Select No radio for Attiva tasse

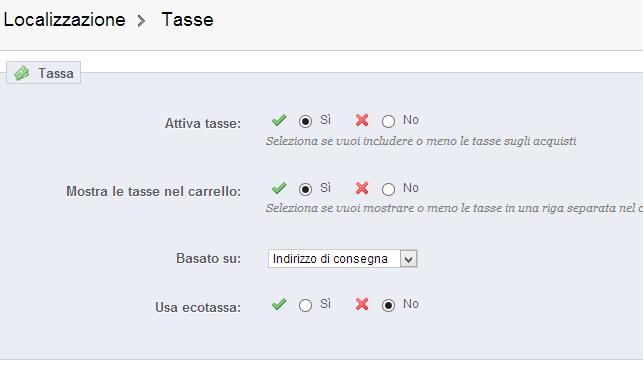pos(388,121)
